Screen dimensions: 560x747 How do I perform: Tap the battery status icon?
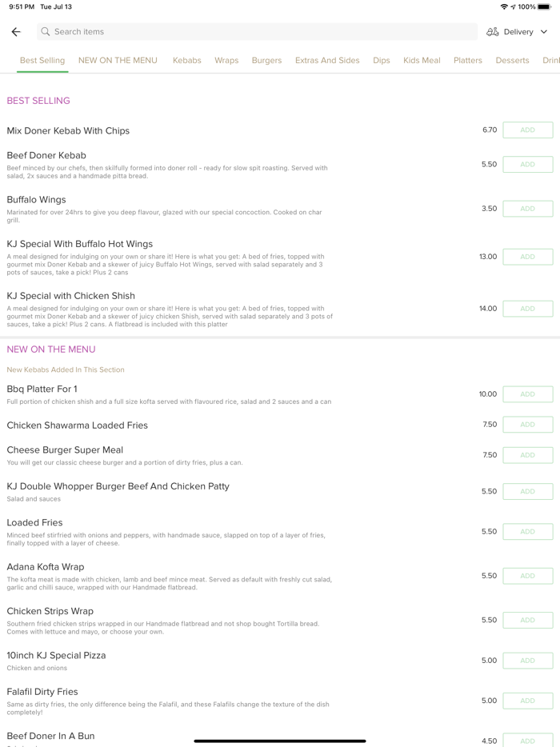point(544,6)
